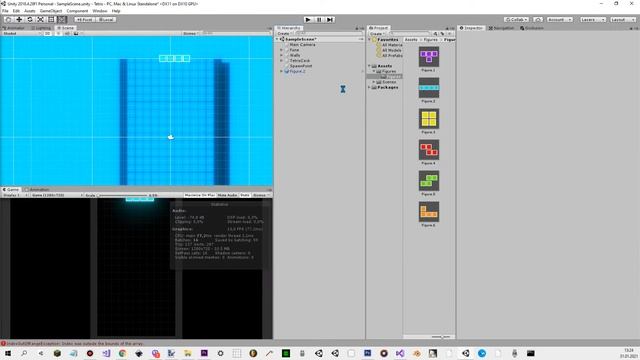Switch to the Animation tab

pos(38,190)
